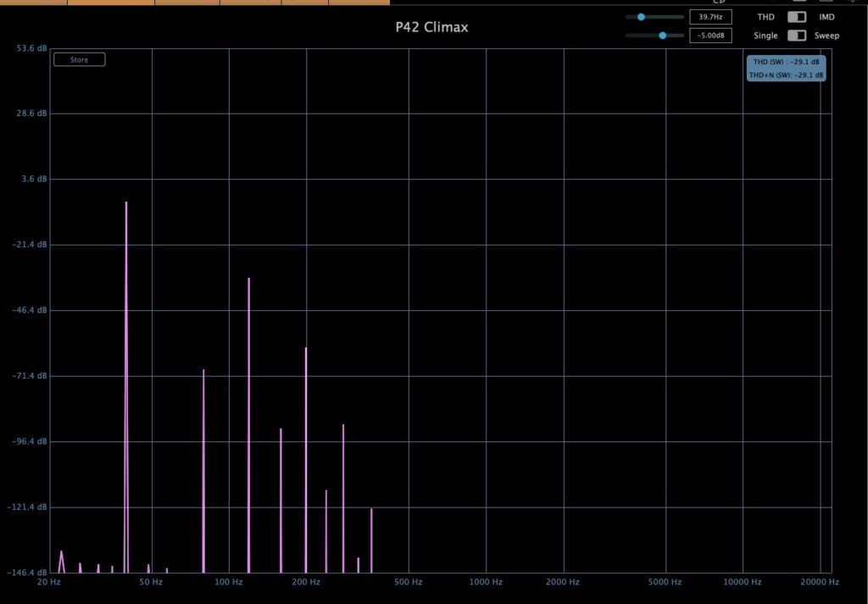Toggle the THD/IMD mode switch

tap(797, 17)
